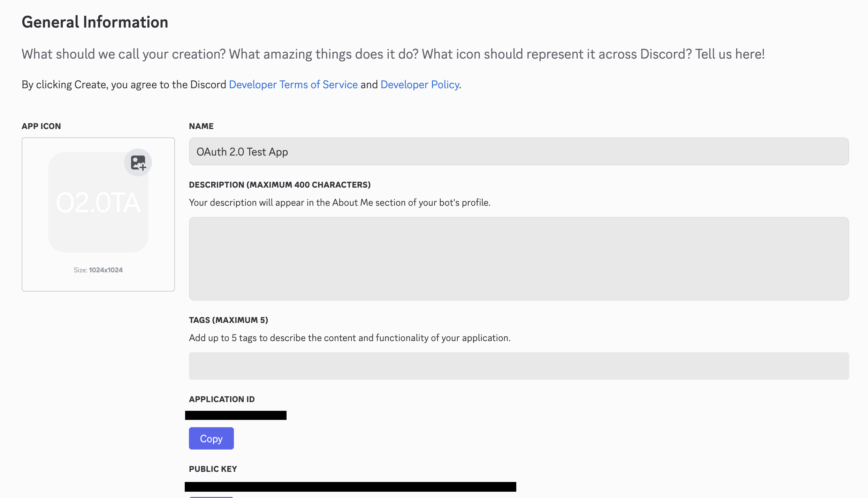This screenshot has width=868, height=498.
Task: Focus the empty Description text area
Action: pos(519,259)
